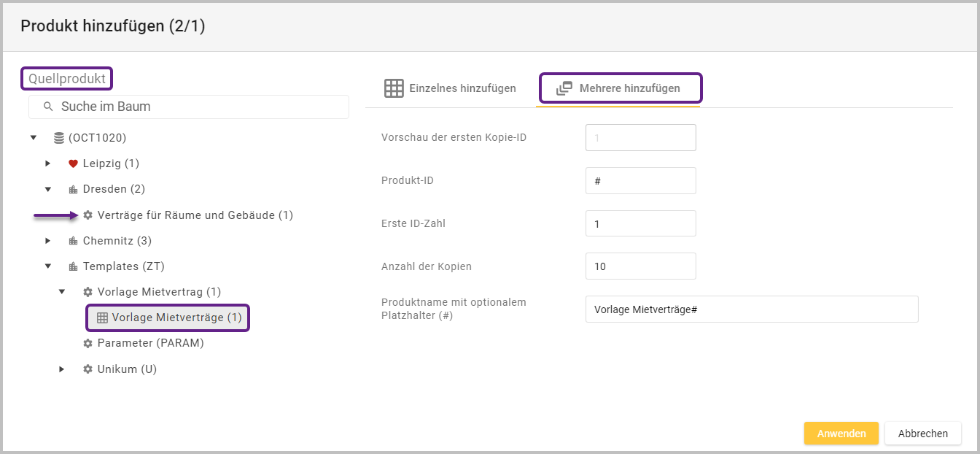This screenshot has width=980, height=454.
Task: Expand the Leipzig tree node
Action: [48, 163]
